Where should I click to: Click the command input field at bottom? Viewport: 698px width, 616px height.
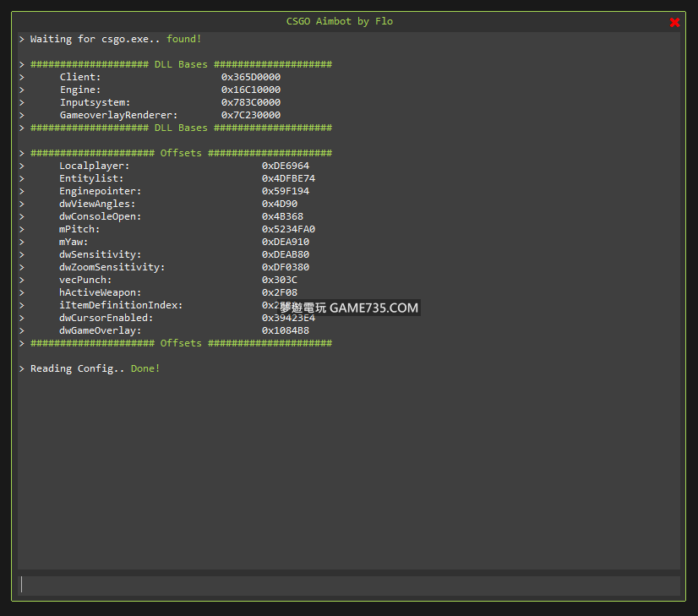348,585
